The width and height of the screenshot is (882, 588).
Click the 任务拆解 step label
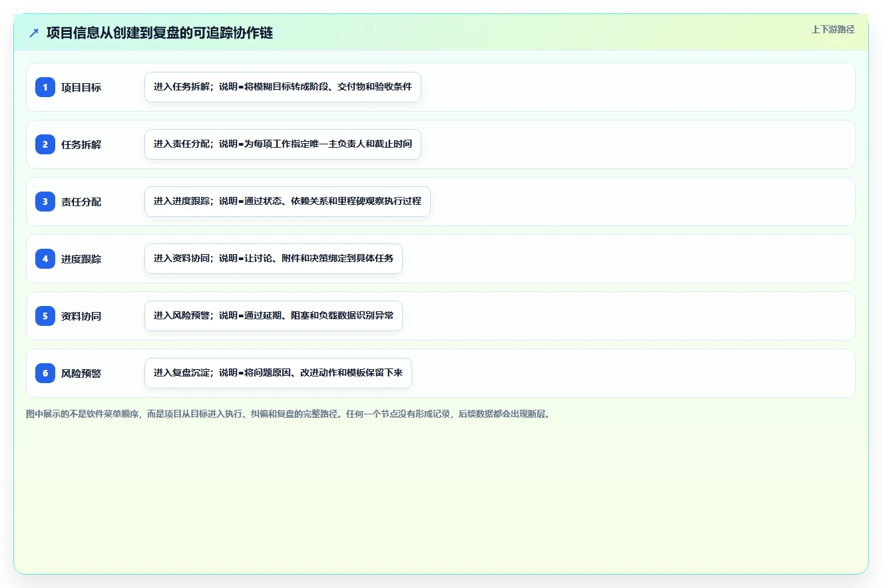pos(81,144)
